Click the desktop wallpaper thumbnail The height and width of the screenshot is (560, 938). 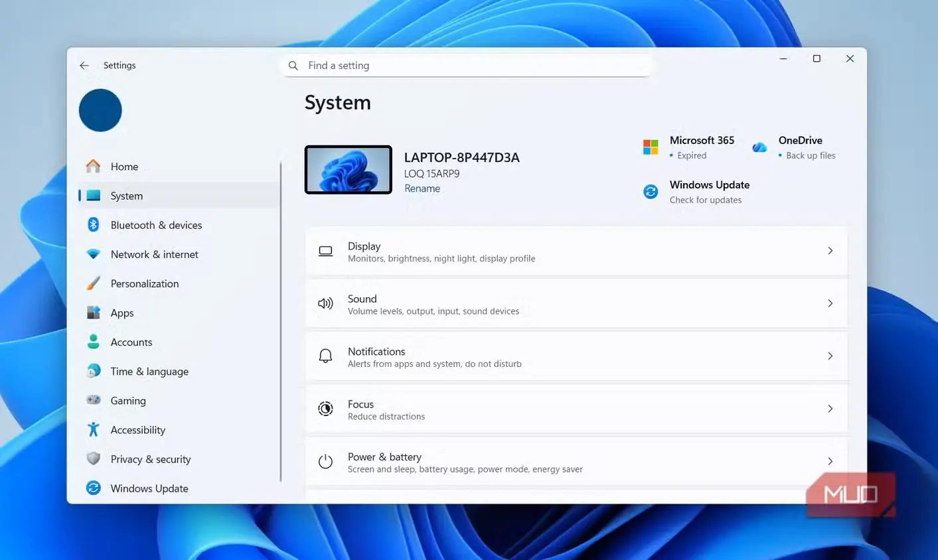(x=349, y=170)
